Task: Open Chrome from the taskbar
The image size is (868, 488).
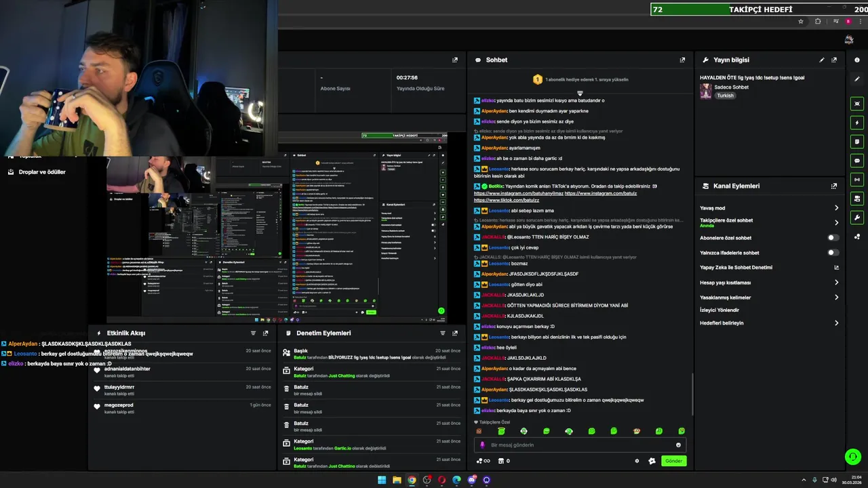Action: [x=412, y=480]
